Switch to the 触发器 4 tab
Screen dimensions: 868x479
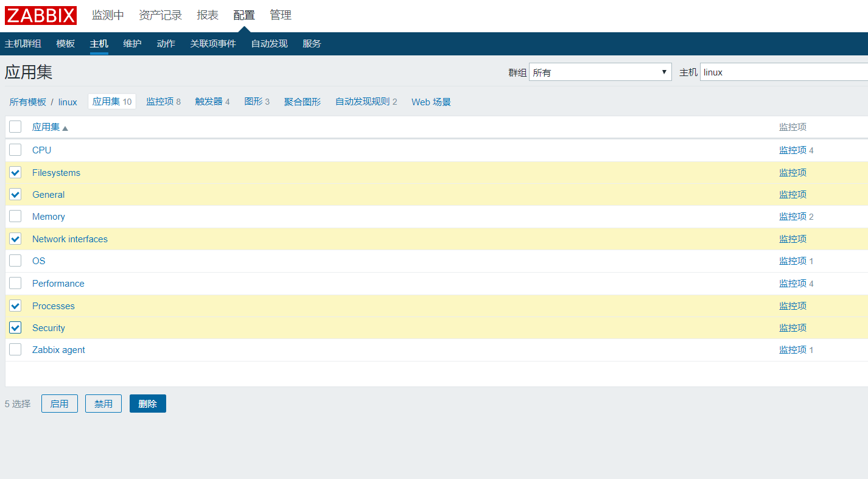pyautogui.click(x=212, y=102)
